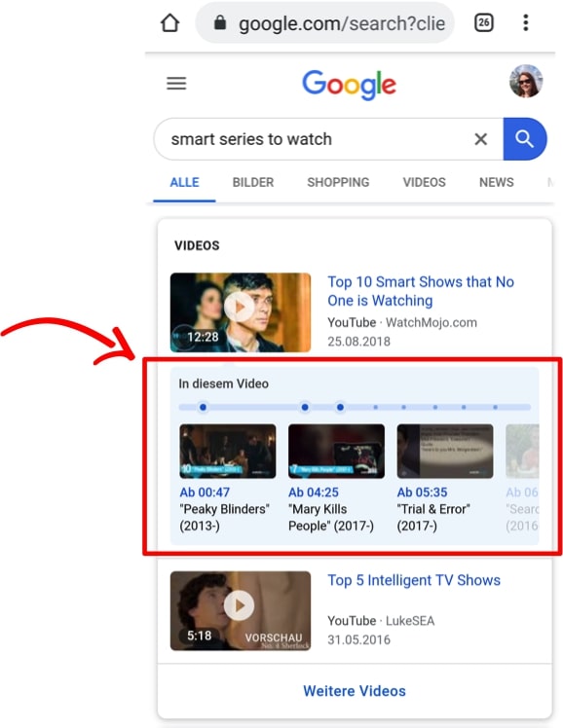The height and width of the screenshot is (728, 563).
Task: Clear the search query with X
Action: (x=481, y=139)
